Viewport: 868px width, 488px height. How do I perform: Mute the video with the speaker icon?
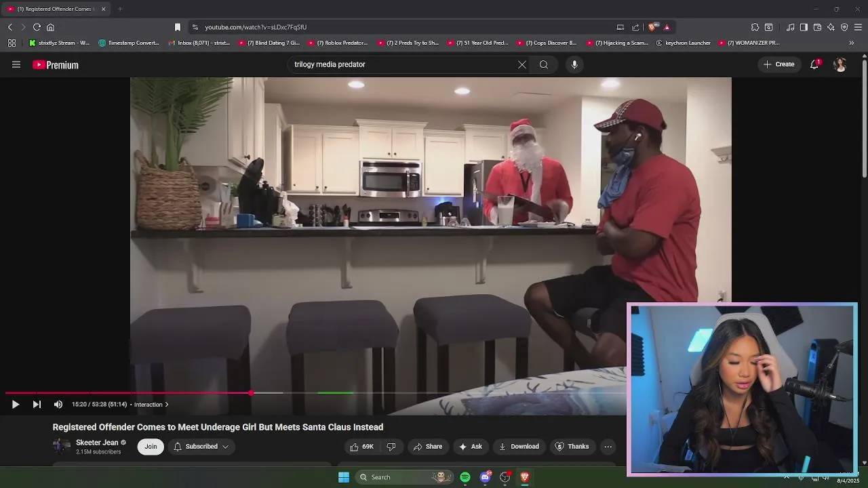[x=58, y=405]
